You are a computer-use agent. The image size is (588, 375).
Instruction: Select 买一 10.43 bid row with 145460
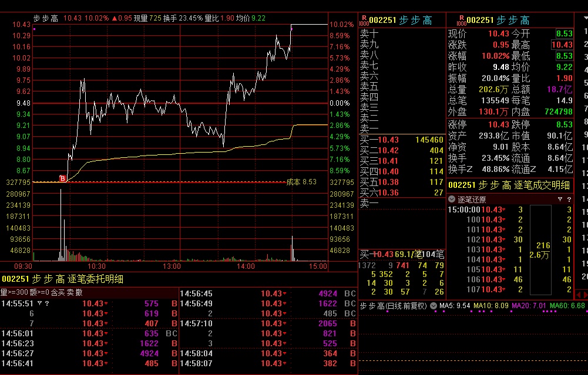click(402, 140)
